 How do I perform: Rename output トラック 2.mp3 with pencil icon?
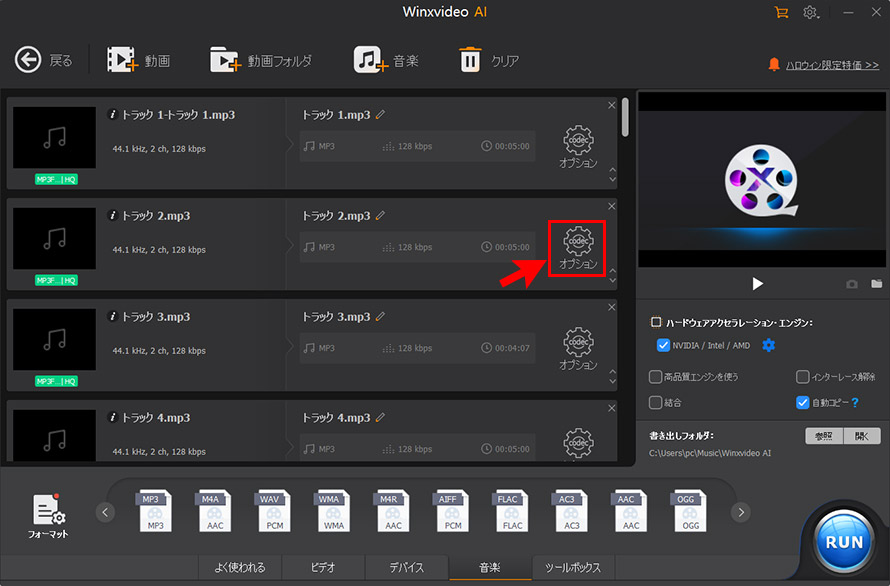[380, 216]
